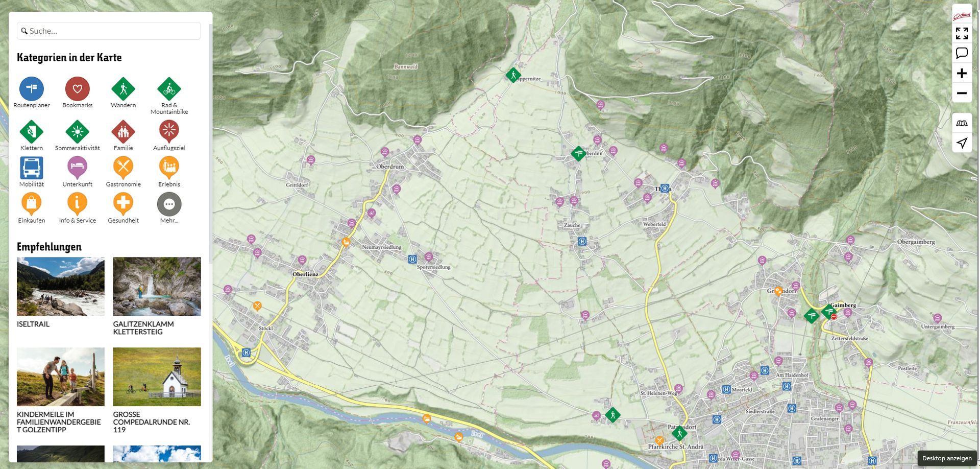
Task: Click the Grittldorf place label
Action: 297,185
